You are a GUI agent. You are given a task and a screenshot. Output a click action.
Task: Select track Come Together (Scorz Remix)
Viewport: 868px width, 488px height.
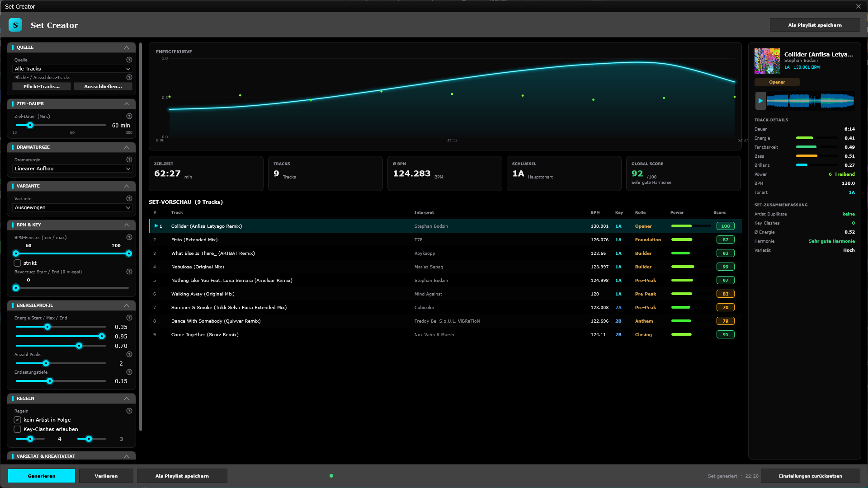445,334
